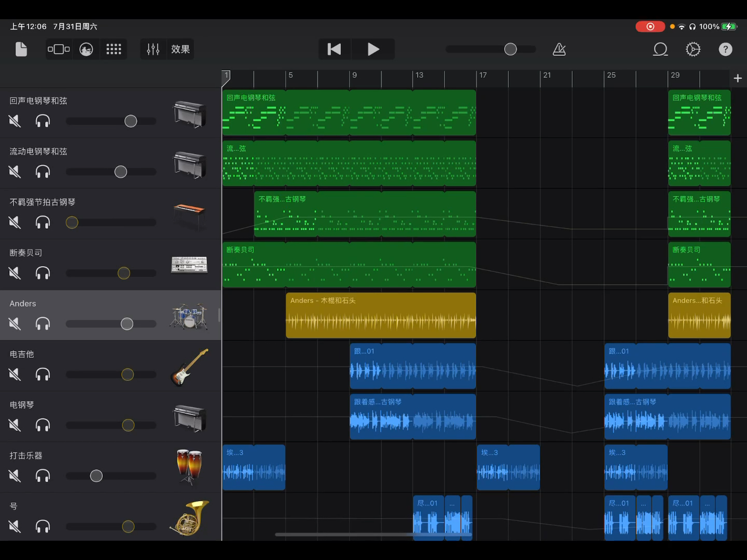
Task: Select 流动电钢琴和弦 piano instrument icon
Action: (x=189, y=164)
